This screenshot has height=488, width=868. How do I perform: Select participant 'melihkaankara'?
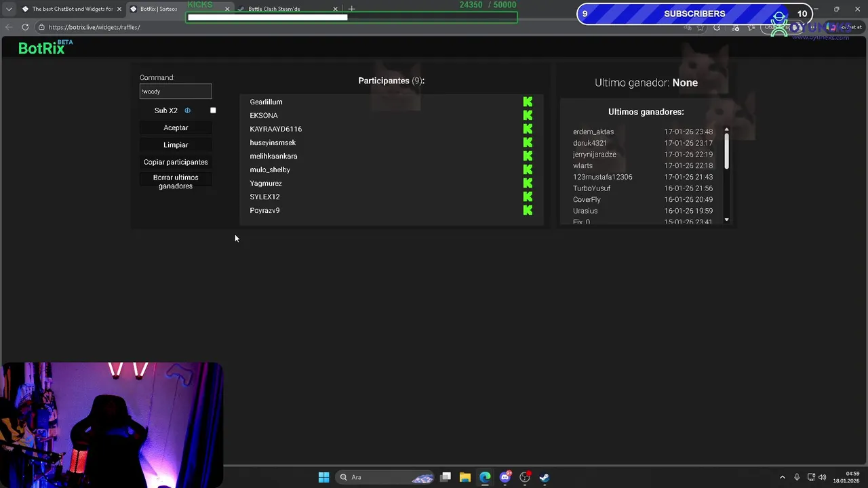tap(273, 156)
